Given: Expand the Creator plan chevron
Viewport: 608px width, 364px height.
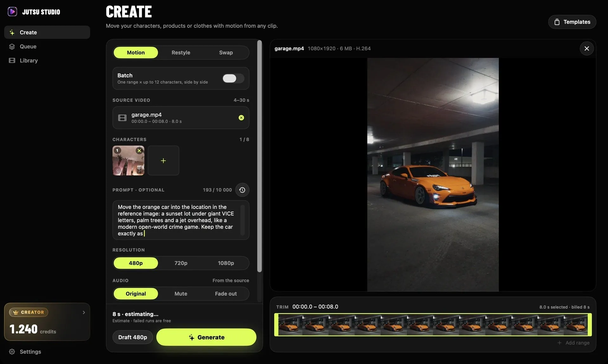Looking at the screenshot, I should (84, 312).
